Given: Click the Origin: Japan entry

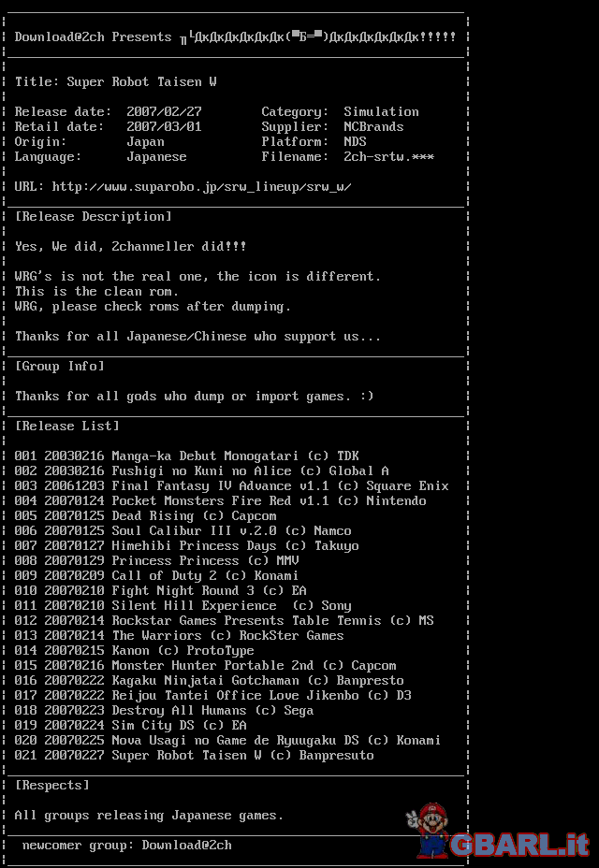Looking at the screenshot, I should (x=90, y=142).
